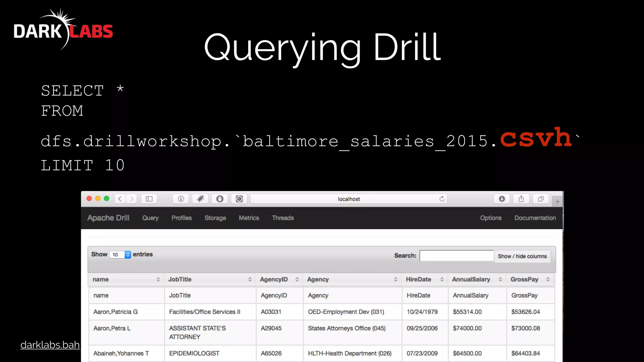Select the cell 'Abaineh,Yohannes T'

coord(126,354)
